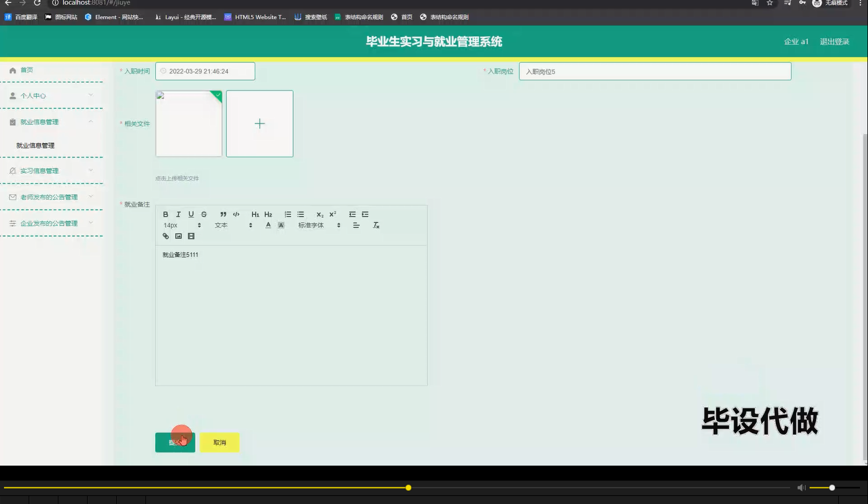Screen dimensions: 868x504
Task: Click the insert image icon in the editor
Action: pos(178,235)
